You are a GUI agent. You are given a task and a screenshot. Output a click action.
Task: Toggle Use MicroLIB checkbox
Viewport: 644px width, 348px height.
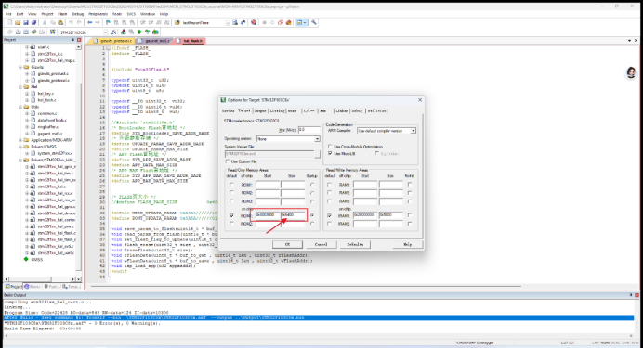coord(330,153)
